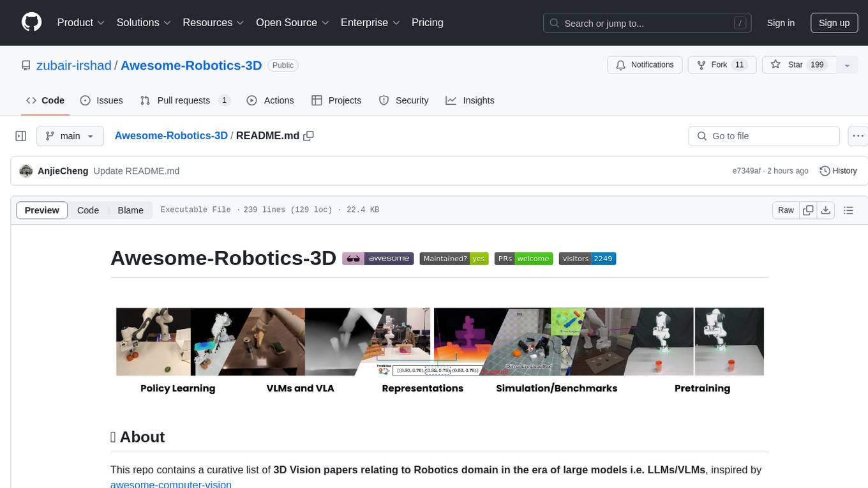Go to Awesome-Robotics-3D breadcrumb root

tap(171, 135)
